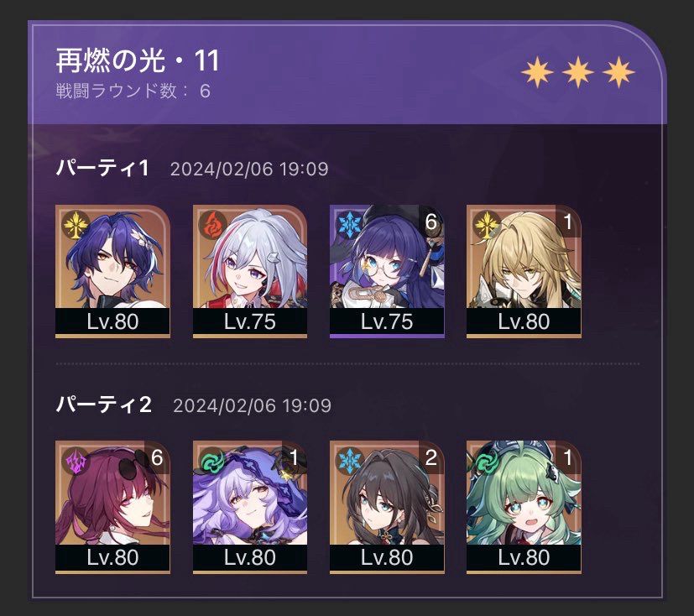
Task: Click the Ice element icon on the dark-haired character
Action: [350, 461]
